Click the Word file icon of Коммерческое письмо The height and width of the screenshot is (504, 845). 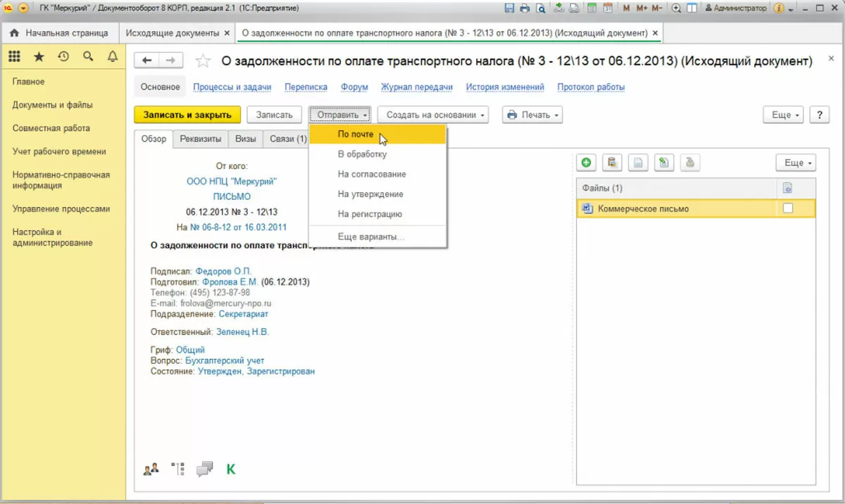(x=587, y=208)
